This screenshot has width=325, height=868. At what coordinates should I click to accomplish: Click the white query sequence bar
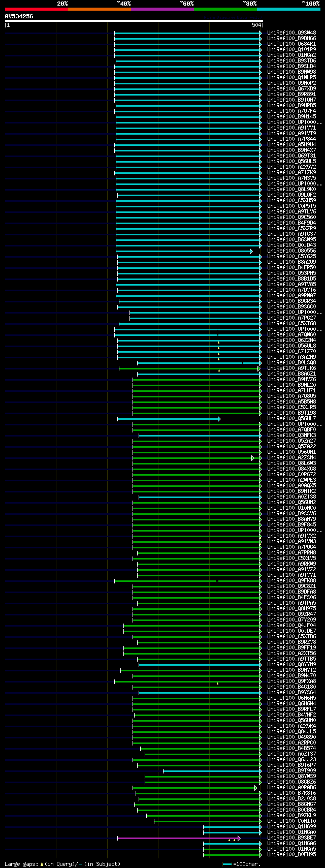coord(134,21)
